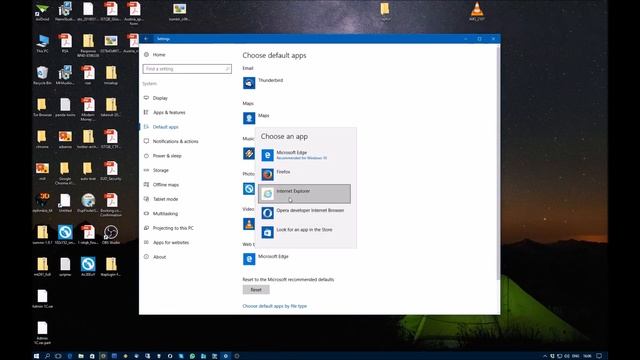Select Firefox in Choose an app list

click(x=304, y=174)
